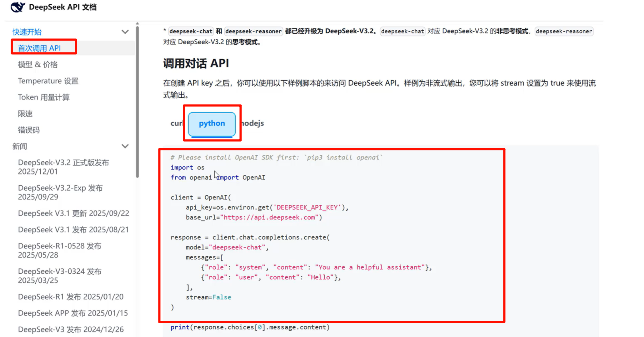Click the DeepSeek whale logo icon
644x337 pixels.
[x=17, y=7]
